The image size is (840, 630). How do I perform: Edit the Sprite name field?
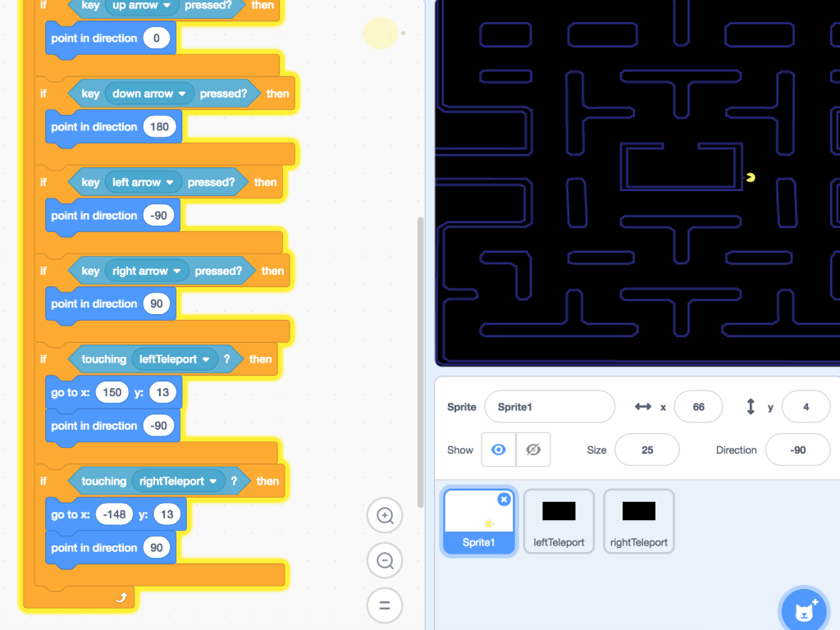549,407
